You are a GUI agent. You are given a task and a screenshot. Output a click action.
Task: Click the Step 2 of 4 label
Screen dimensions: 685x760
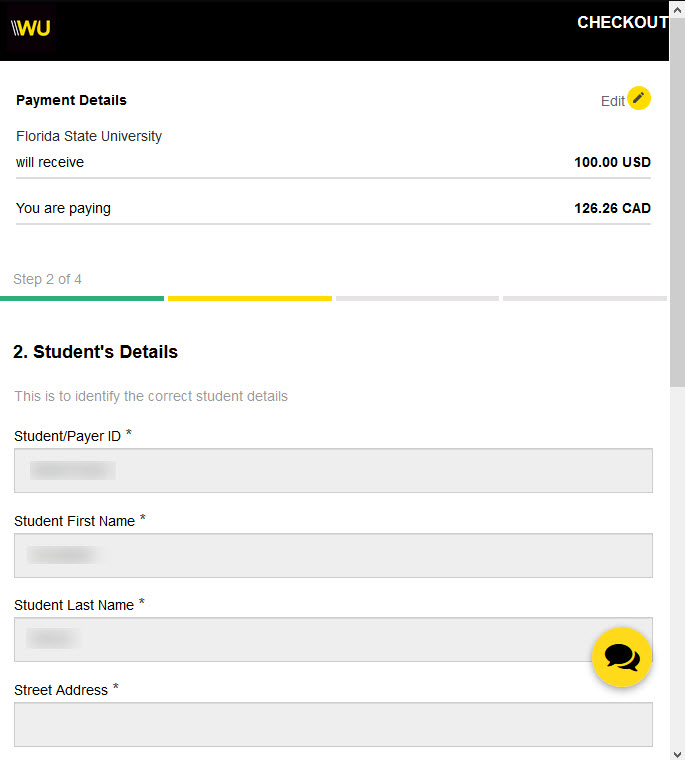coord(48,279)
